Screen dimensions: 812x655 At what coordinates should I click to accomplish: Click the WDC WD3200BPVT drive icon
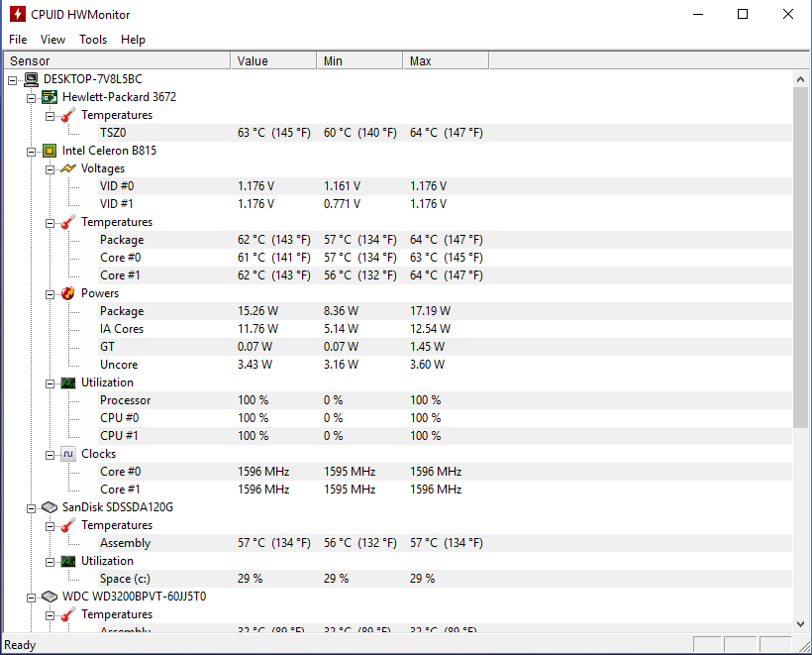point(50,597)
